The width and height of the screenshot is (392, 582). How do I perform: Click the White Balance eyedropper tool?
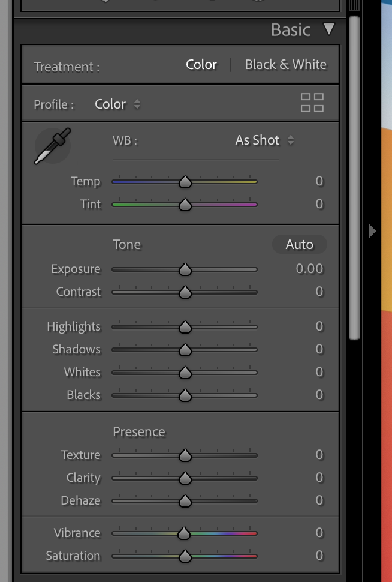tap(52, 145)
